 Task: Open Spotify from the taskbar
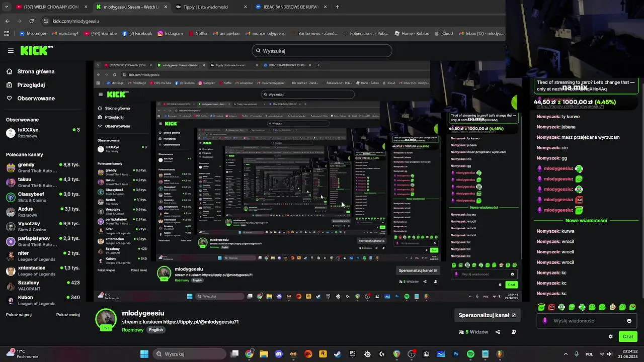coord(470,354)
